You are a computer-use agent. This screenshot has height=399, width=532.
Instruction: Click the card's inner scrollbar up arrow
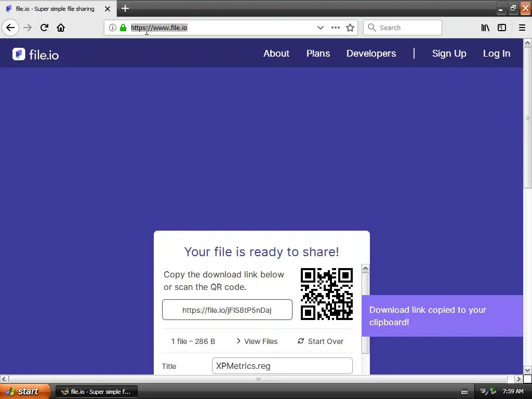(x=365, y=269)
